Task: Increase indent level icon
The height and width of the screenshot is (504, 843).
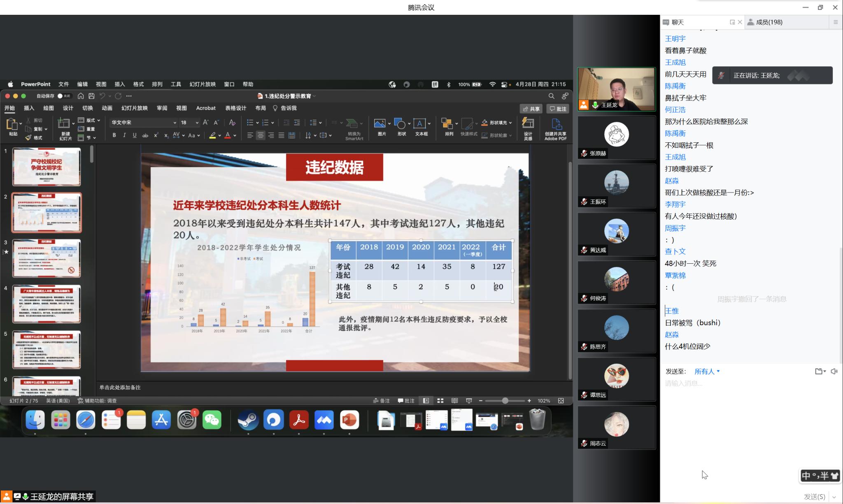Action: pos(297,123)
